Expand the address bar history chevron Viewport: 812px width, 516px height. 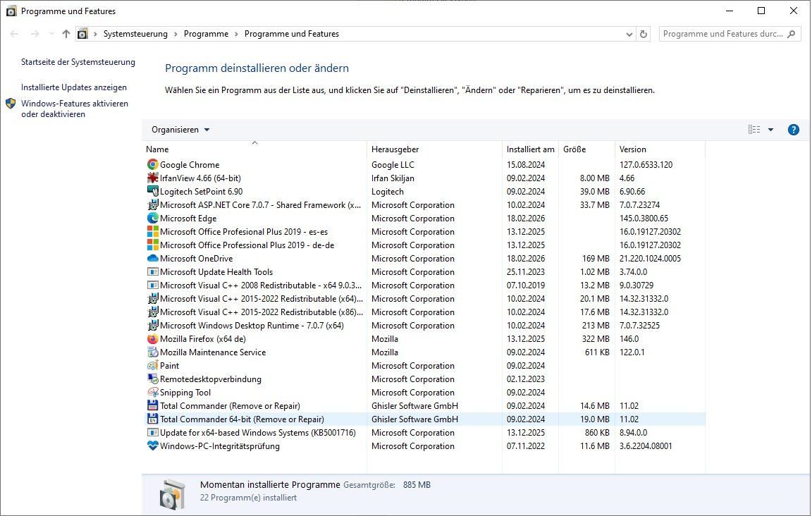pyautogui.click(x=629, y=35)
